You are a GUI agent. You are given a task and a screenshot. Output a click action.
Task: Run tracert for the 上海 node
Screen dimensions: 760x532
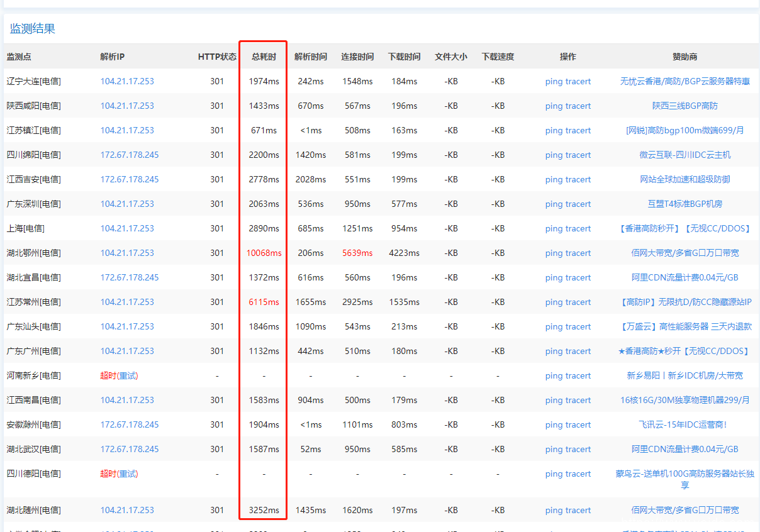578,228
